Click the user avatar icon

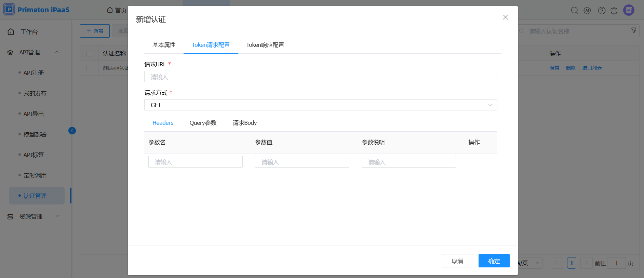(629, 10)
